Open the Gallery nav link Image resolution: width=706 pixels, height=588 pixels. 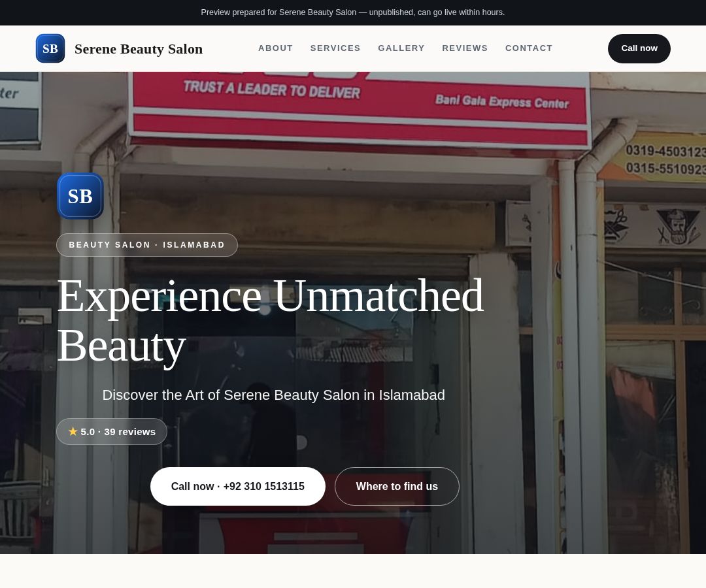click(401, 48)
